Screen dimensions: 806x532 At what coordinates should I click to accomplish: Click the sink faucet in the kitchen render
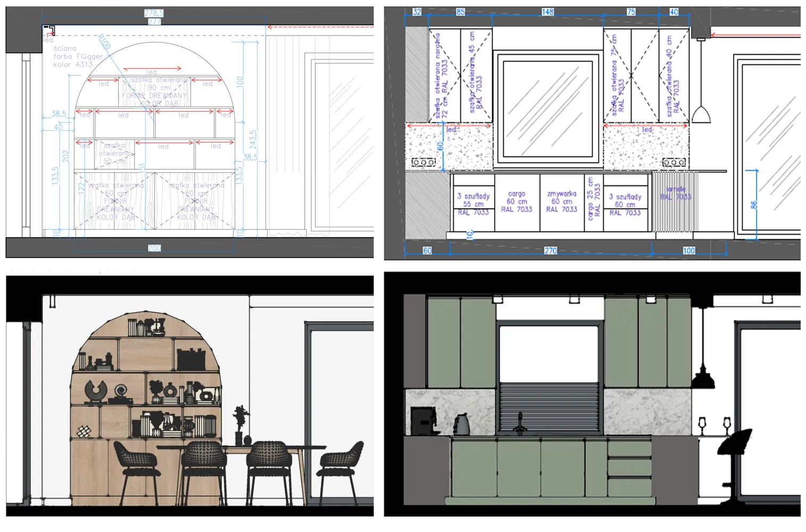tap(520, 424)
